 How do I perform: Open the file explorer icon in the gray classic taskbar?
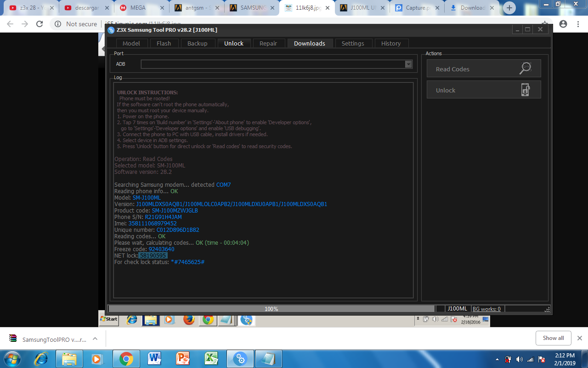click(151, 319)
